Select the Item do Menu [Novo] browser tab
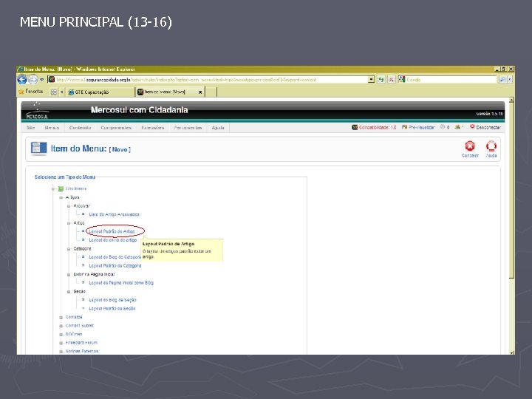Image resolution: width=532 pixels, height=399 pixels. (170, 92)
